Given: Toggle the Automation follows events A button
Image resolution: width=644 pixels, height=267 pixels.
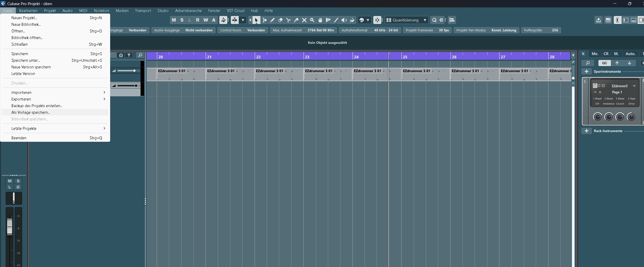Looking at the screenshot, I should [x=214, y=20].
